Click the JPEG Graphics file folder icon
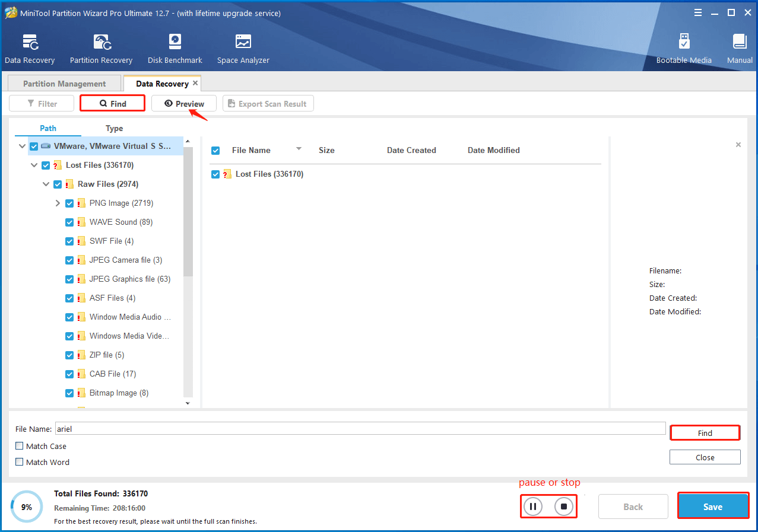Viewport: 758px width, 532px height. tap(81, 279)
